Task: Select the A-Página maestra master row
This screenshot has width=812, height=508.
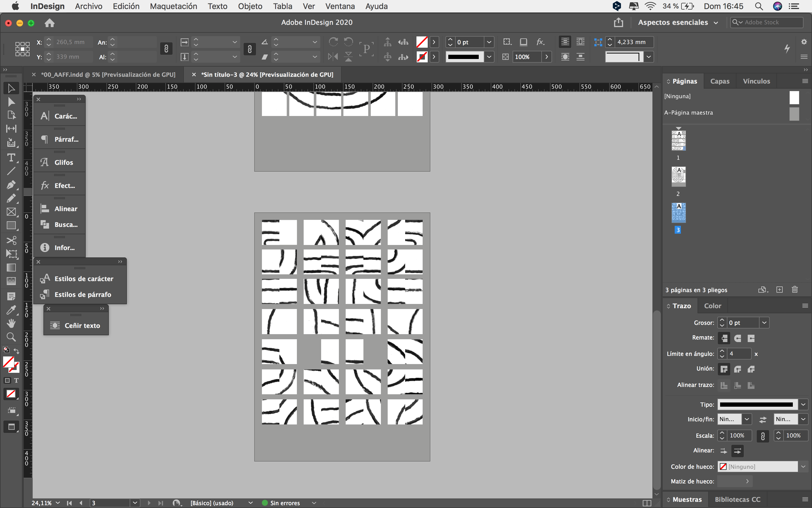Action: [731, 113]
